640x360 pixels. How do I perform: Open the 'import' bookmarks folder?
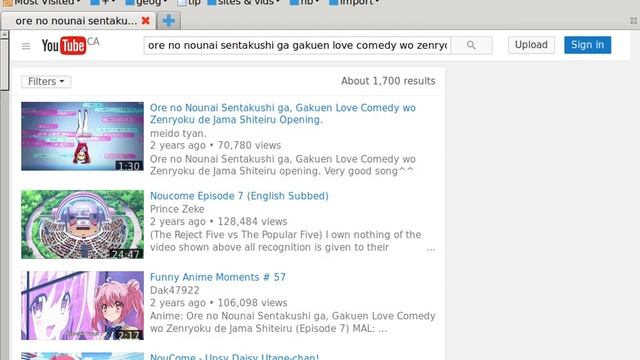click(x=354, y=2)
